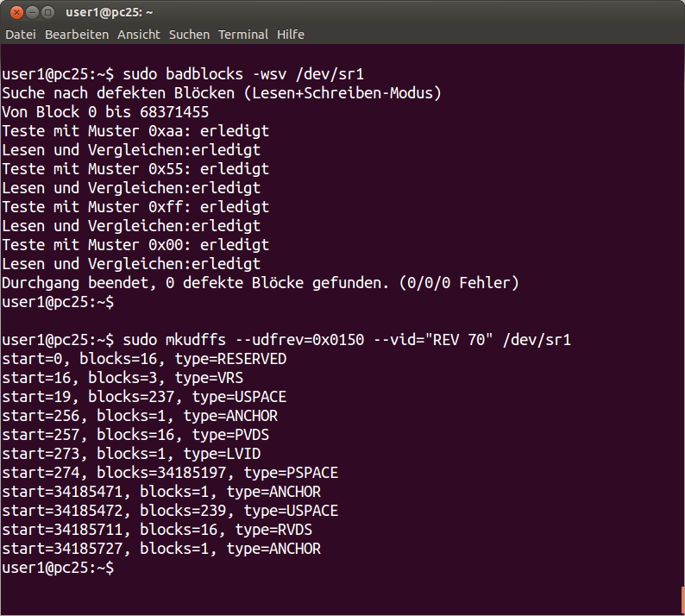685x616 pixels.
Task: Click the sudo badblocks command line
Action: (x=183, y=74)
